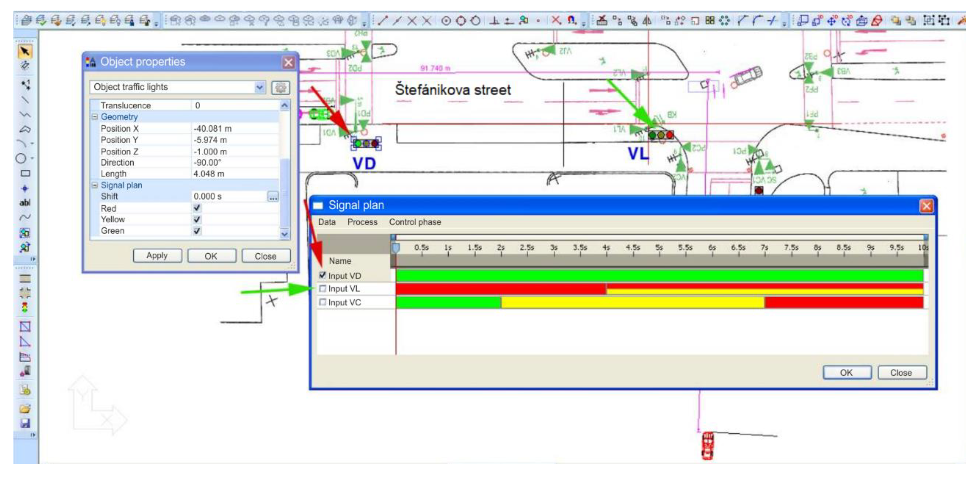
Task: Toggle the Green signal checkbox
Action: tap(197, 230)
